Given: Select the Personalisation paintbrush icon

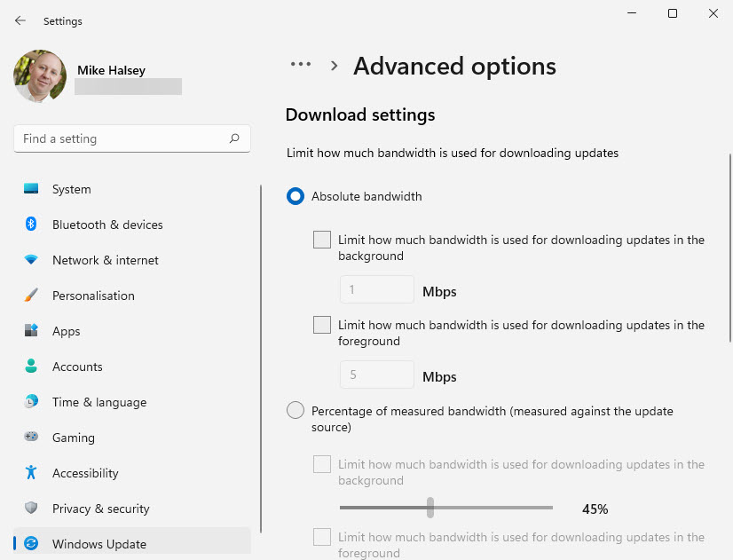Looking at the screenshot, I should point(31,296).
